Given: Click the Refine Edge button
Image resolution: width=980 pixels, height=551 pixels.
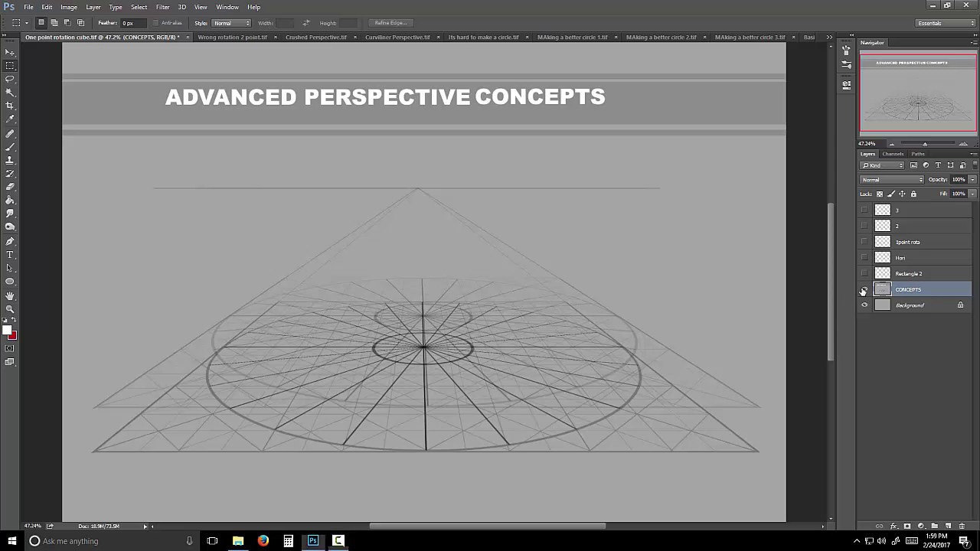Looking at the screenshot, I should click(x=390, y=23).
